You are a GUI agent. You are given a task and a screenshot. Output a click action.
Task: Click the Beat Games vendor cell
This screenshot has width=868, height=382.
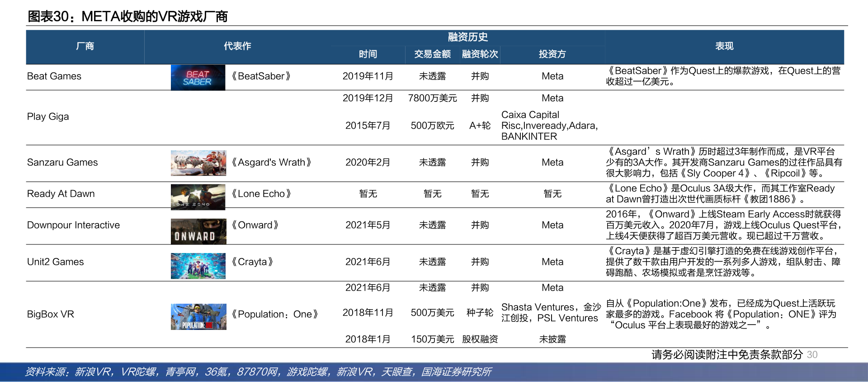54,76
